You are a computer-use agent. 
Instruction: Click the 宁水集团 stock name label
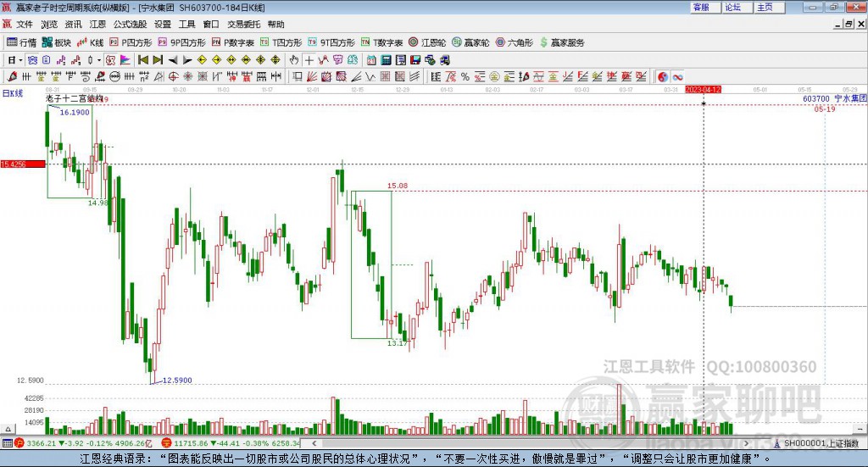pos(850,98)
